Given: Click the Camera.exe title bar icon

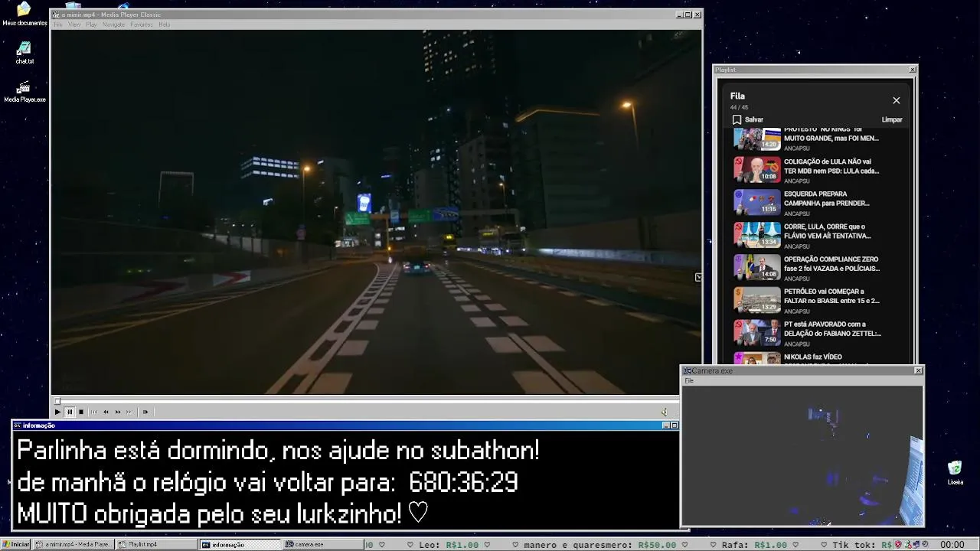Looking at the screenshot, I should [x=688, y=370].
